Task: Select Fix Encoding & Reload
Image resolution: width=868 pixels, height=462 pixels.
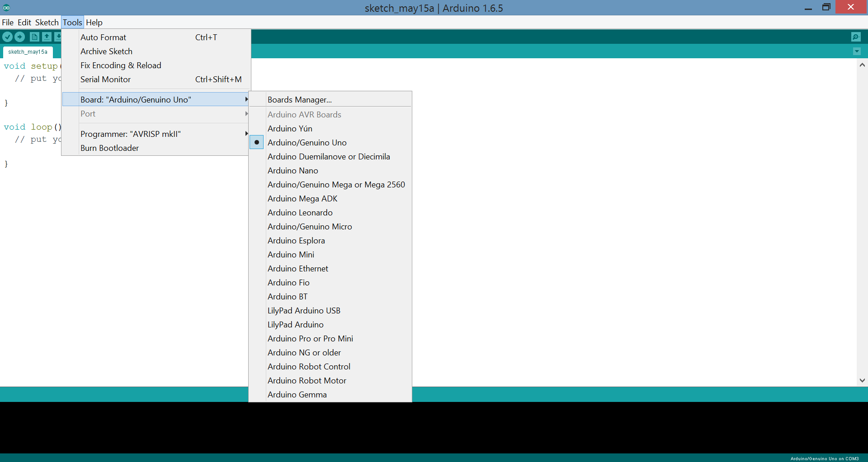Action: click(x=156, y=65)
